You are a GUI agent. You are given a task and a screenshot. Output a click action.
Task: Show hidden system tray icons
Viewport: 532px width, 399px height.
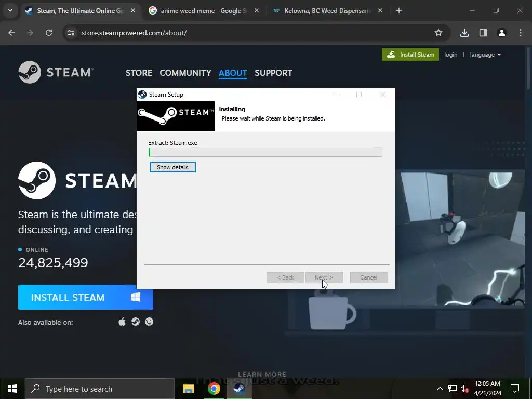click(x=440, y=389)
